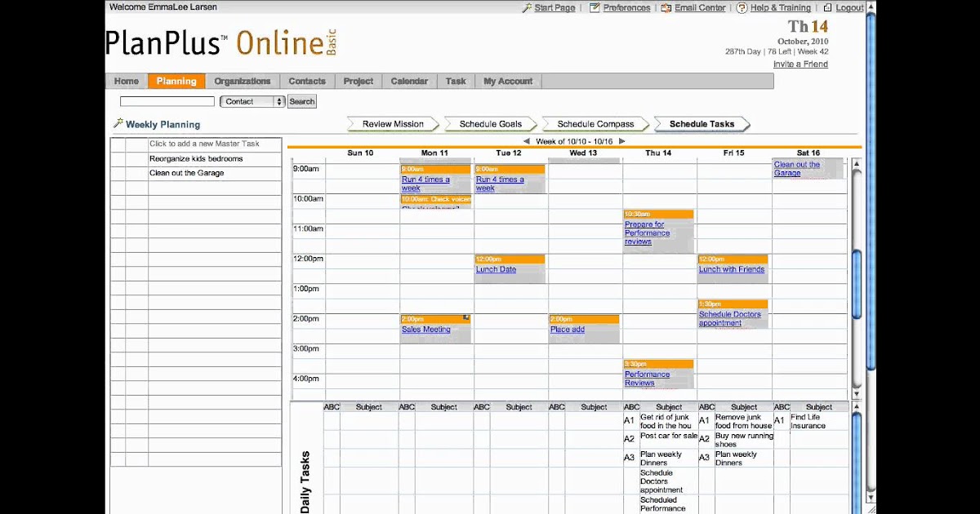
Task: Click calendar scrollbar up arrow
Action: tap(856, 164)
